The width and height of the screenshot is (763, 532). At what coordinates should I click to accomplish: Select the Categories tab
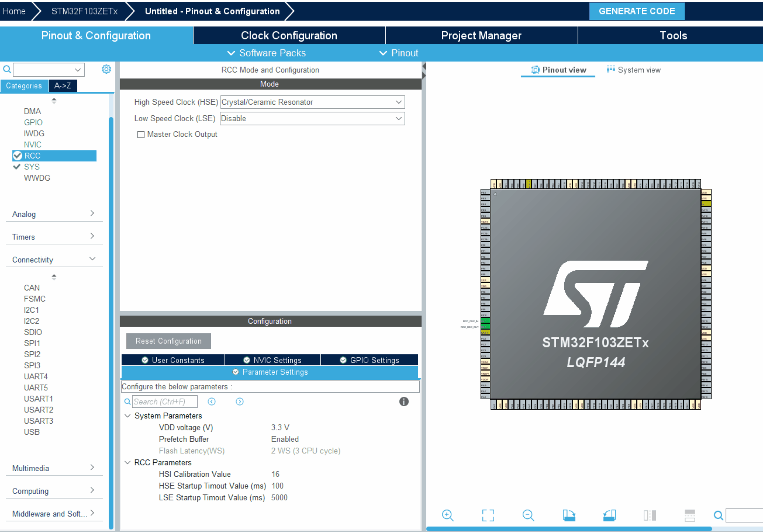click(24, 86)
